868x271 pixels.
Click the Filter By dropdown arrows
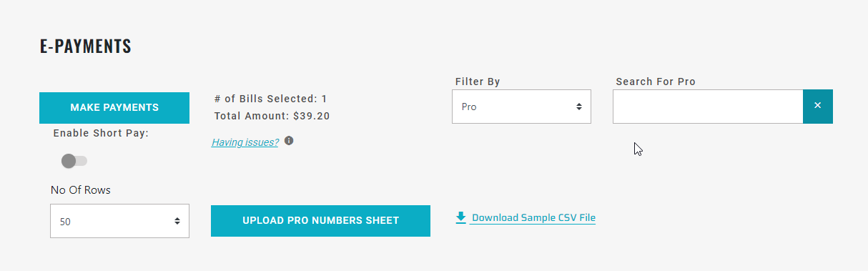pyautogui.click(x=579, y=107)
